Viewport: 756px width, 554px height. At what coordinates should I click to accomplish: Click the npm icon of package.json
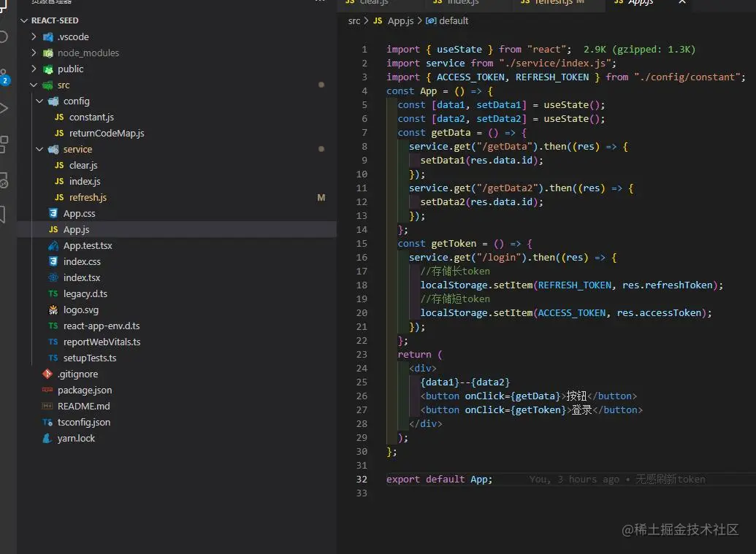point(47,391)
